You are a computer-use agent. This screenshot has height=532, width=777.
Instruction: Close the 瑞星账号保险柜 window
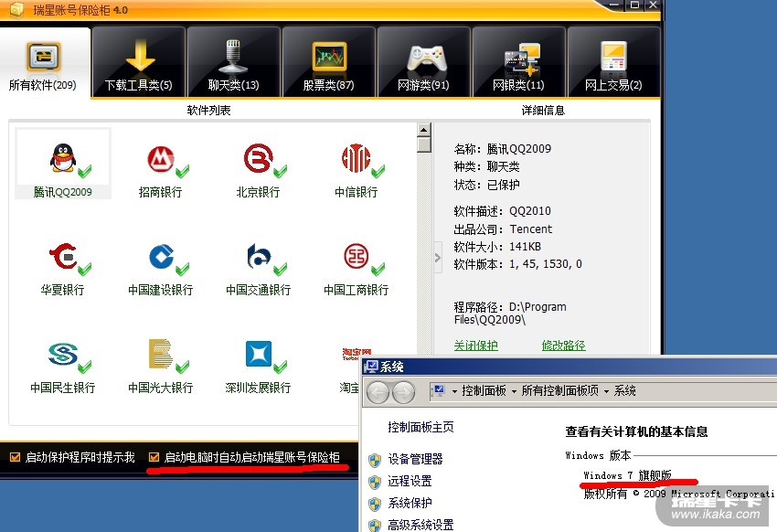tap(653, 5)
